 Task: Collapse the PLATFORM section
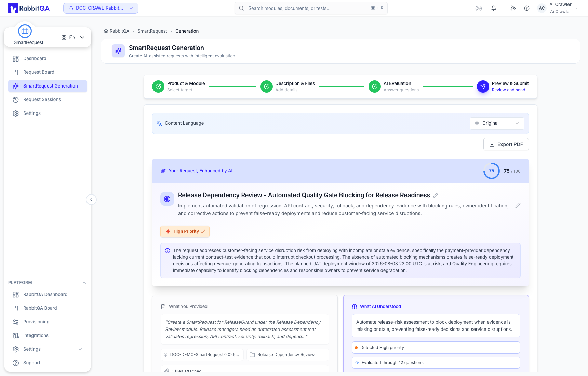pos(84,283)
